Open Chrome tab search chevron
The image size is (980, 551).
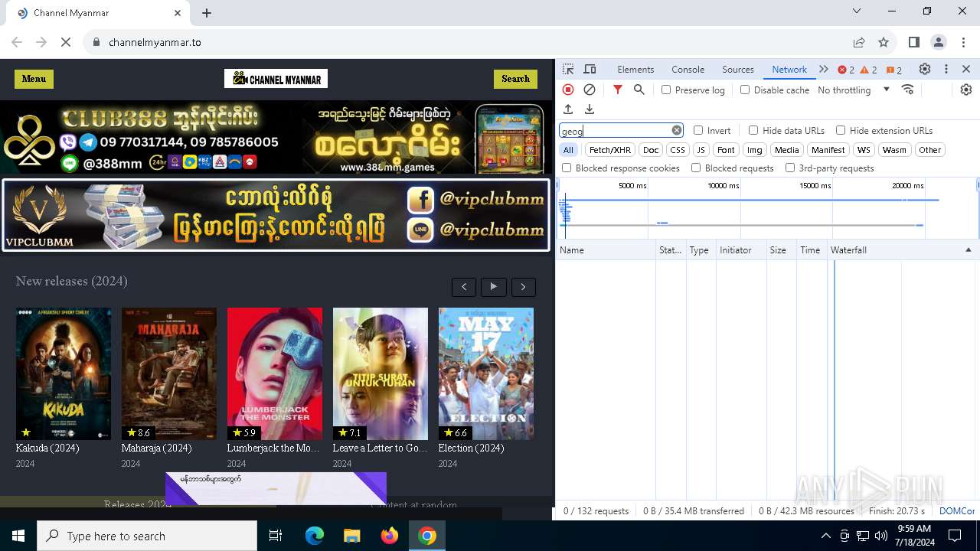click(x=857, y=11)
